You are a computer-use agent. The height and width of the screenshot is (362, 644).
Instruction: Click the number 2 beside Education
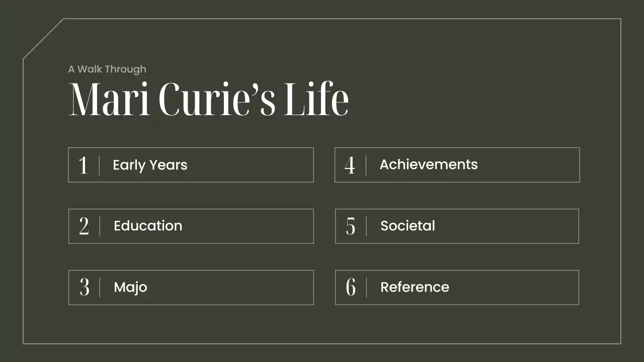tap(84, 227)
